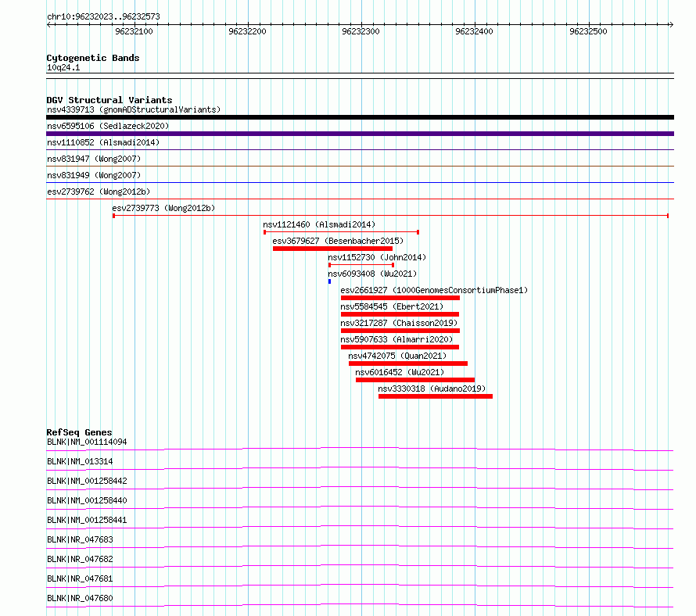696x616 pixels.
Task: Open nsv4742075 (Quan2021) variant label
Action: [x=397, y=356]
